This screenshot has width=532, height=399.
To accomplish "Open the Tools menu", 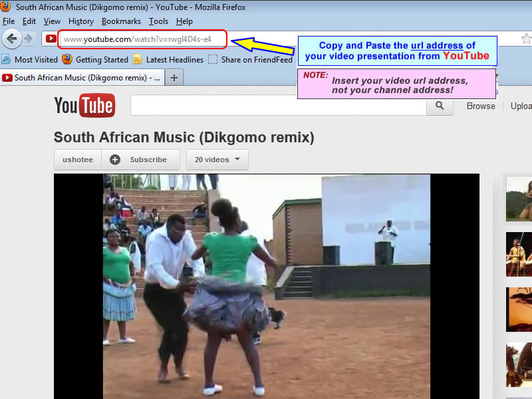I will click(x=158, y=21).
